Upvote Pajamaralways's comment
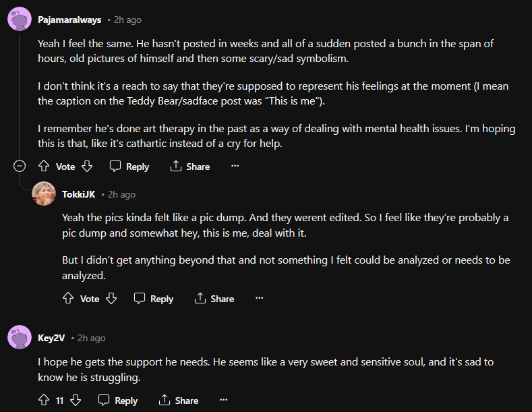This screenshot has width=532, height=412. click(x=44, y=167)
